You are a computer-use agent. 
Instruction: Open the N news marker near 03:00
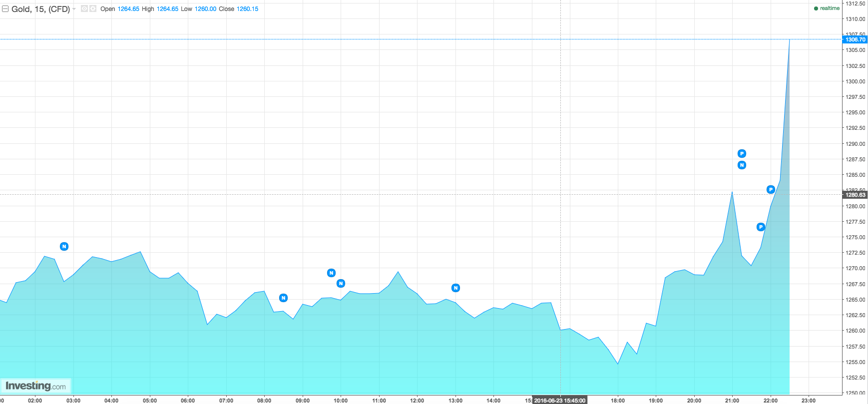(64, 246)
